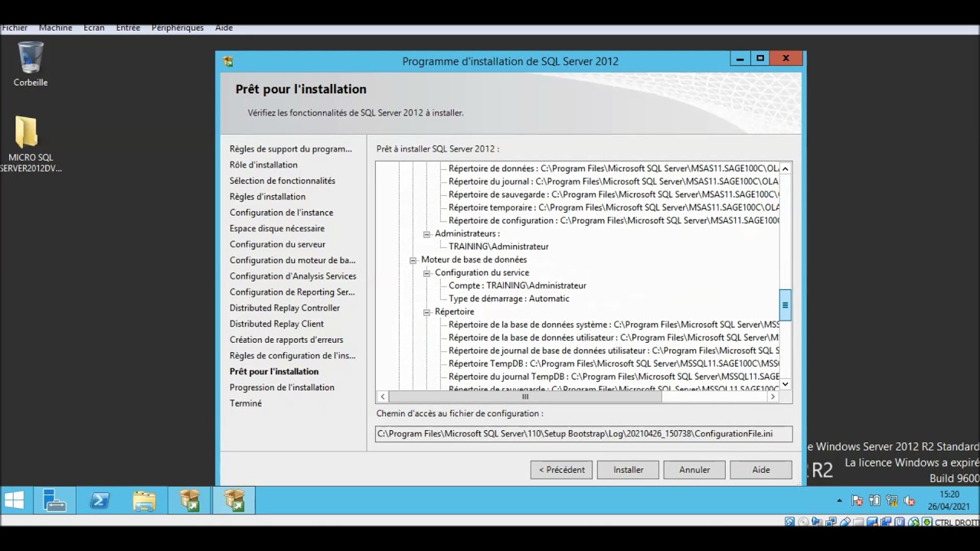Switch to the highlighted SQL setup taskbar icon
This screenshot has width=980, height=551.
234,500
